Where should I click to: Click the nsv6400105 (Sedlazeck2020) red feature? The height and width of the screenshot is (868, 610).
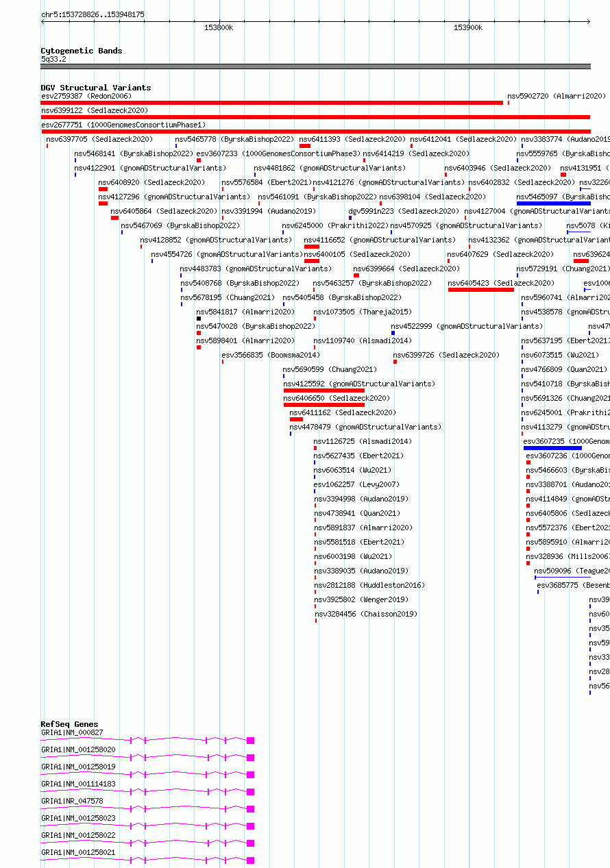(312, 261)
